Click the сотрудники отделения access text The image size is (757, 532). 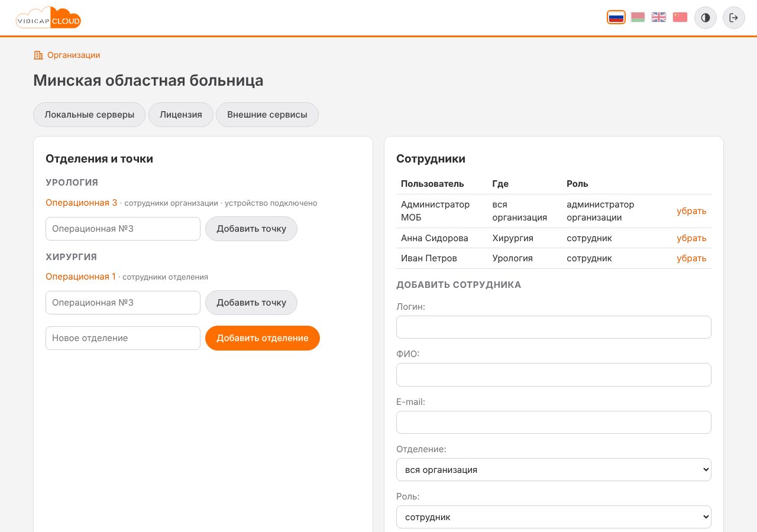[x=165, y=277]
